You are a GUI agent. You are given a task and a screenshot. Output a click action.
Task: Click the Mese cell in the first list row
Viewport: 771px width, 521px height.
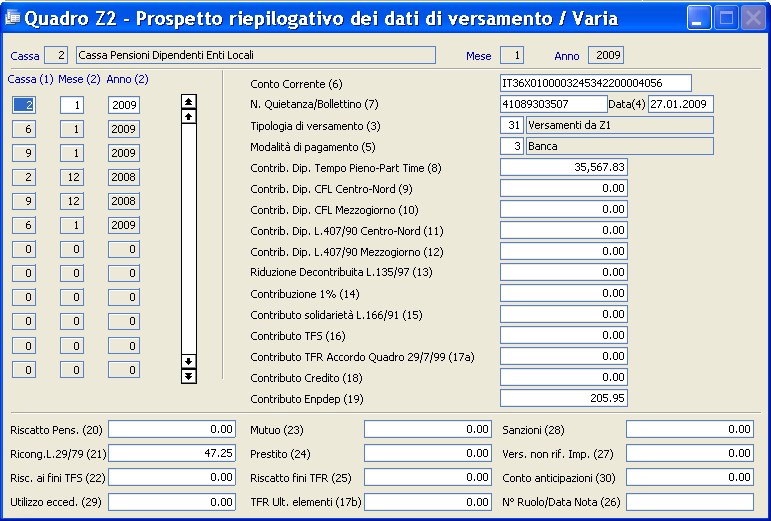tap(72, 105)
